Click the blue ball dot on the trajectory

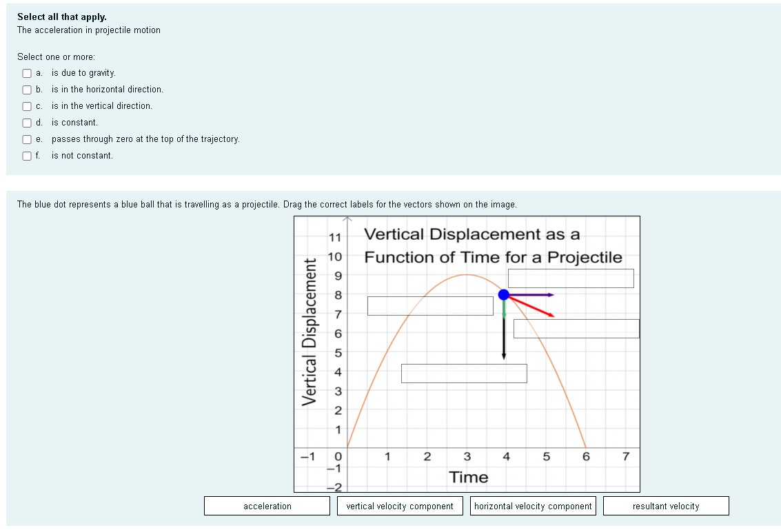(504, 294)
